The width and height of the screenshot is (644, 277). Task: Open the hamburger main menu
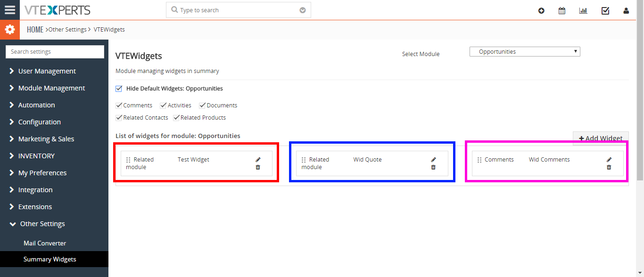click(10, 10)
